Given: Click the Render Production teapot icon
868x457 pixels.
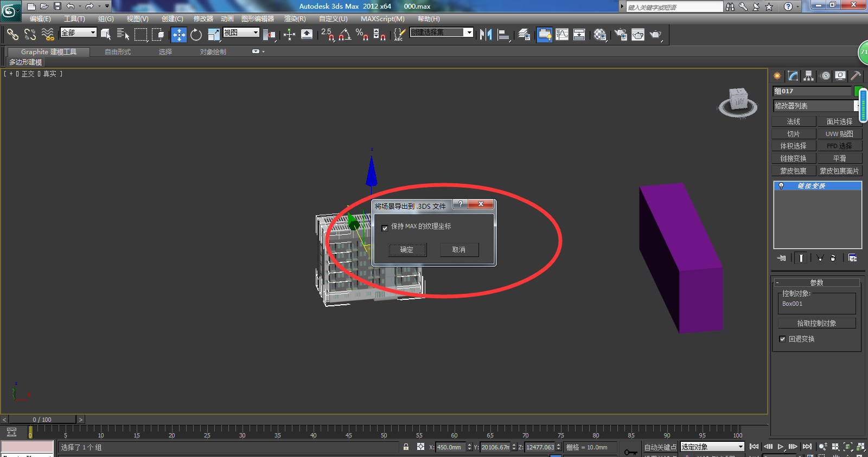Looking at the screenshot, I should [656, 35].
